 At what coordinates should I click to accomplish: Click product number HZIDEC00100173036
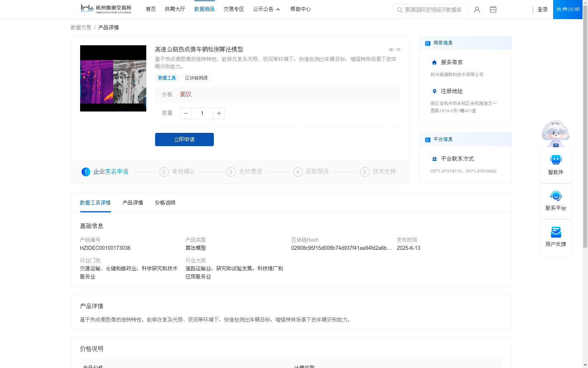105,248
